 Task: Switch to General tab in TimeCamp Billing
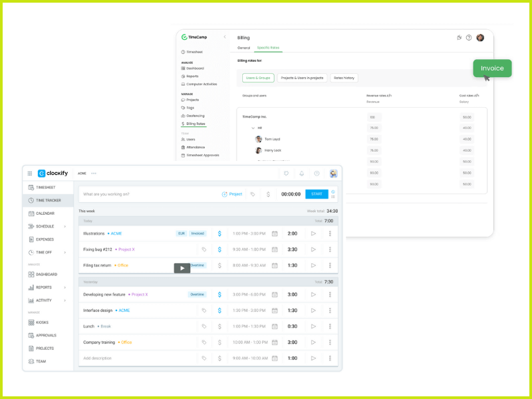point(243,48)
